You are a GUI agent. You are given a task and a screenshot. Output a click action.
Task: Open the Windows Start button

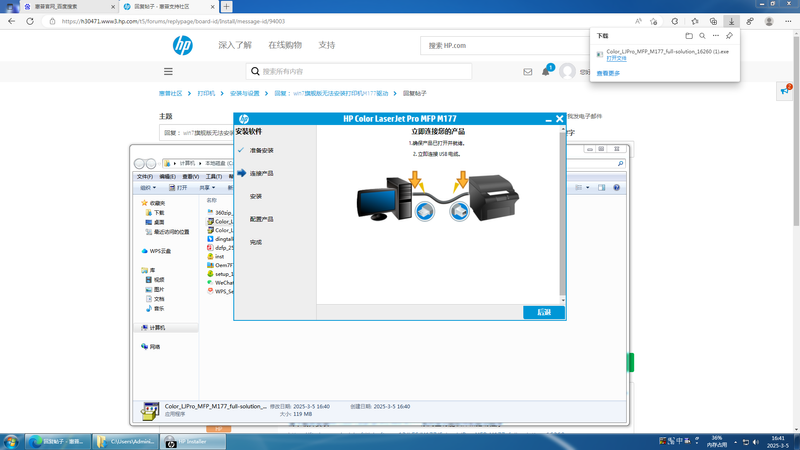[x=11, y=442]
